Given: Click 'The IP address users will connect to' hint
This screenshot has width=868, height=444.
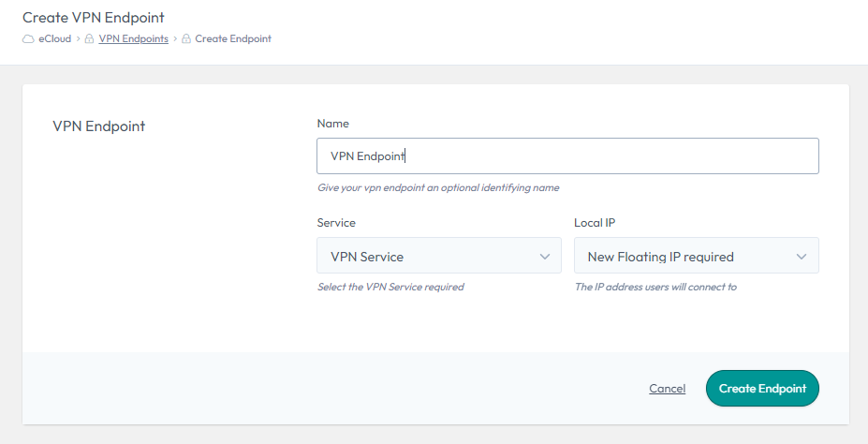Looking at the screenshot, I should 655,287.
